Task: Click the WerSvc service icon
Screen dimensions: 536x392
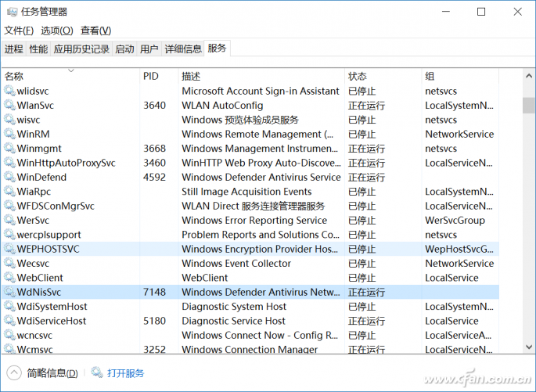Action: (x=9, y=220)
